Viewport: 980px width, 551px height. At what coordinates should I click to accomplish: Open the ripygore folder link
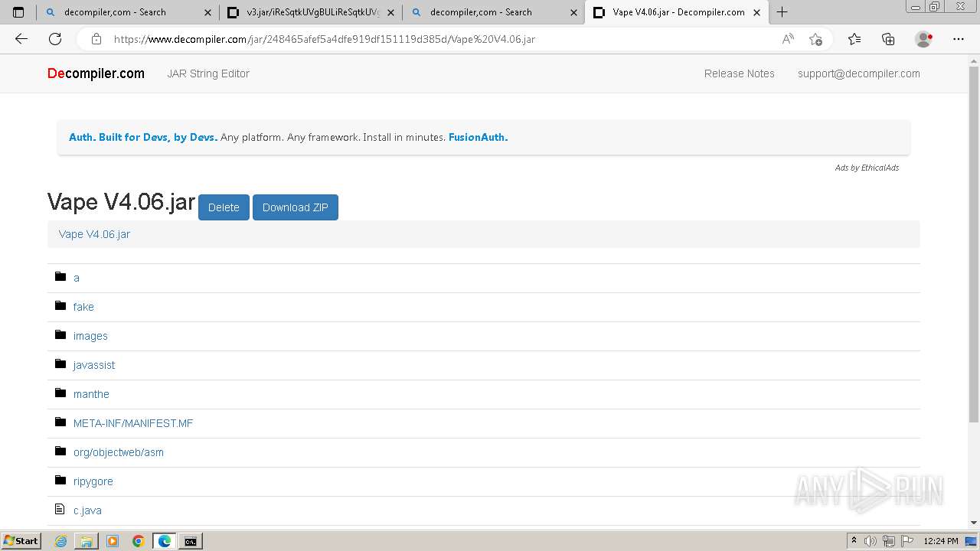[93, 481]
